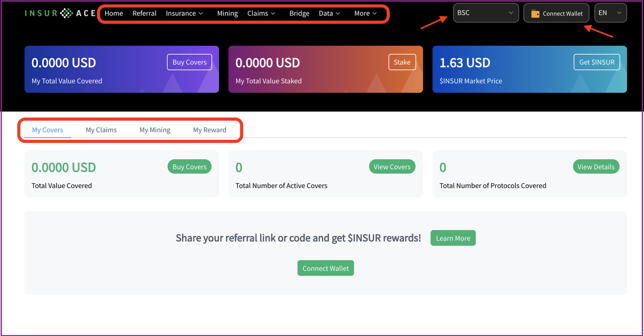
Task: Click Buy Covers on the purple card
Action: 189,62
